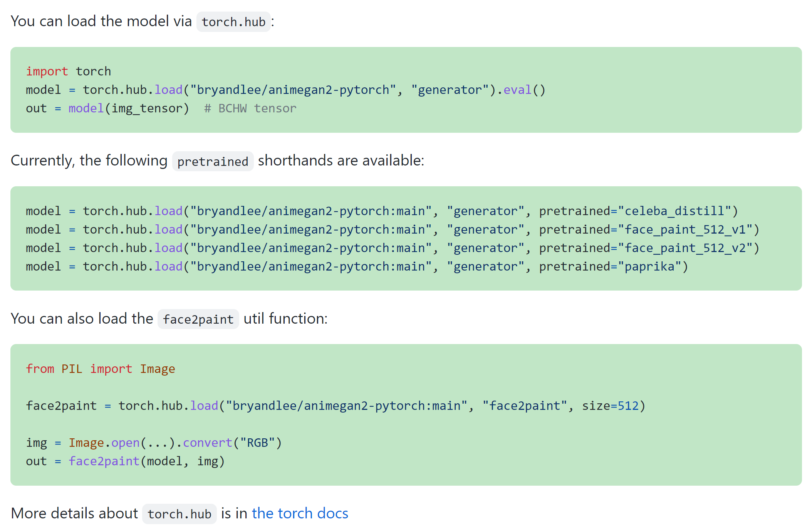This screenshot has width=812, height=528.
Task: Click the torch.hub code in 'More details' line
Action: [179, 514]
